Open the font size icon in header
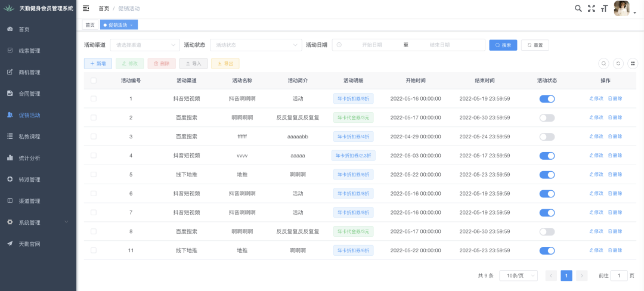Image resolution: width=644 pixels, height=291 pixels. 605,8
